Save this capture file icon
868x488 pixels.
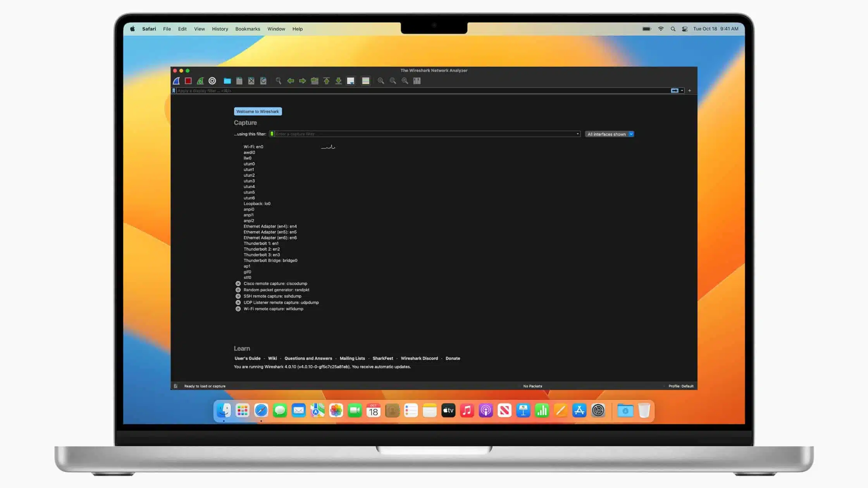239,81
